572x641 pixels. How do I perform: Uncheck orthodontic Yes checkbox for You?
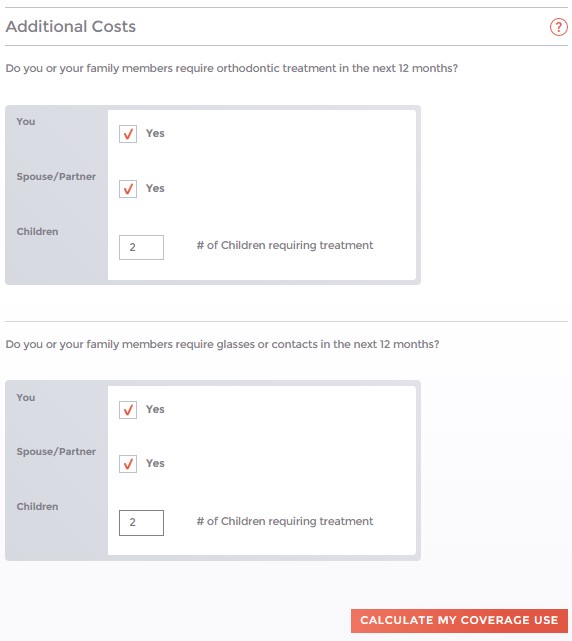[x=128, y=134]
